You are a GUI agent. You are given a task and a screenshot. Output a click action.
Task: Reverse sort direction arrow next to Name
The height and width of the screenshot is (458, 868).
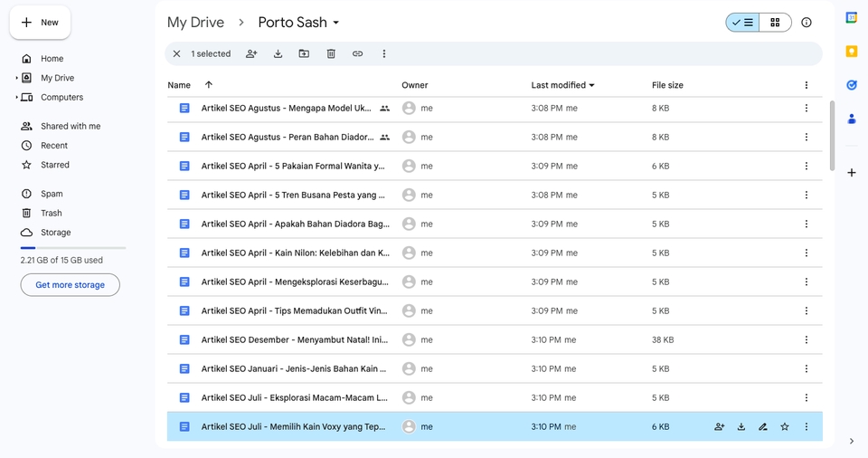point(209,85)
